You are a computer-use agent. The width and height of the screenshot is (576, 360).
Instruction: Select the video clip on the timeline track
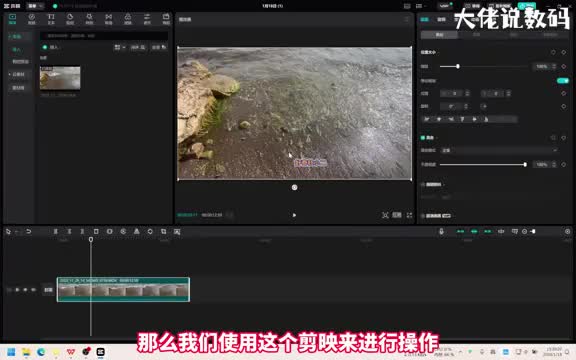[x=123, y=289]
